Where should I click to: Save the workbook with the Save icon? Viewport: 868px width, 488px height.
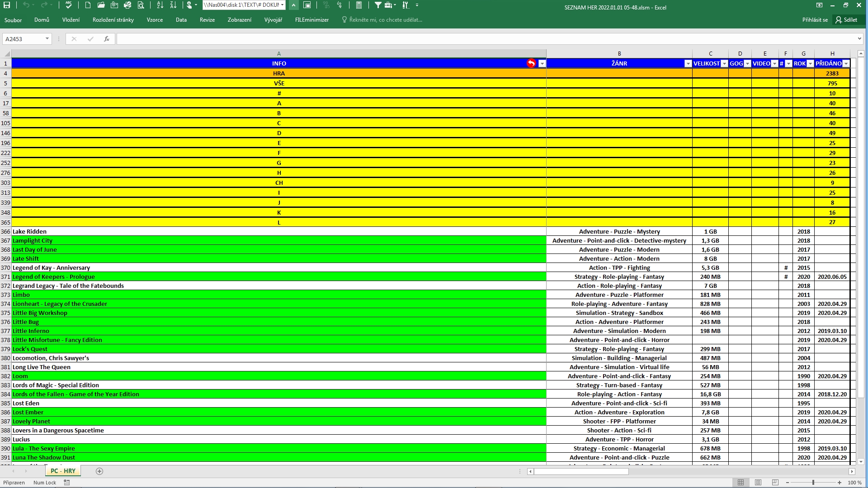(x=7, y=5)
